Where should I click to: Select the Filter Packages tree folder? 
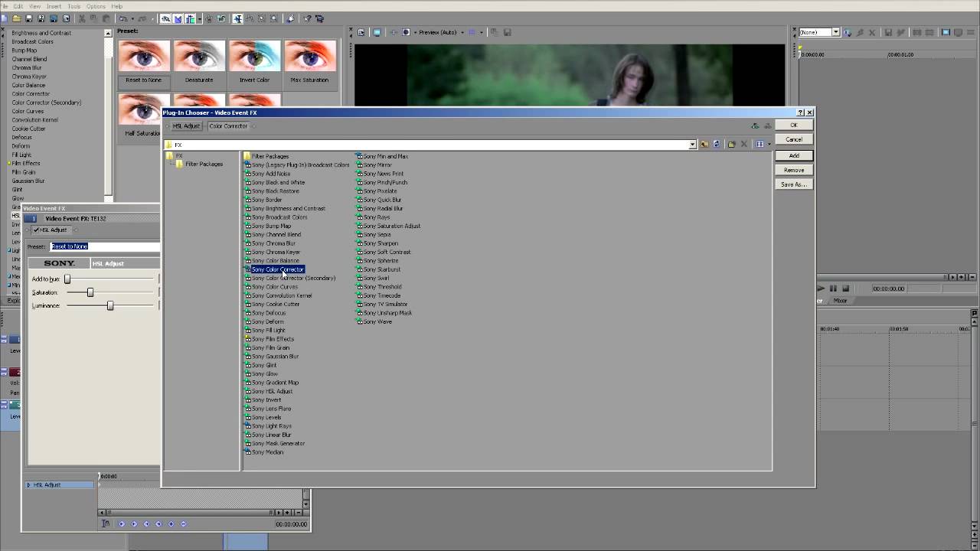[200, 164]
